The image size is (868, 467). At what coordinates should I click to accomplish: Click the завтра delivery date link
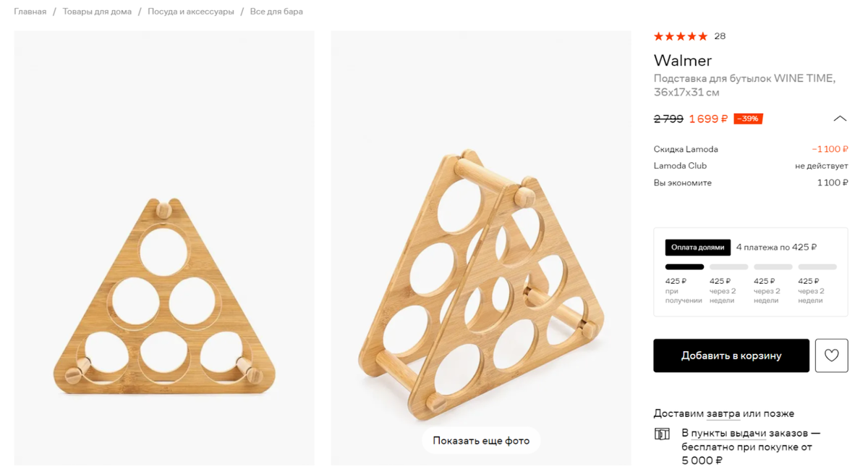click(723, 414)
